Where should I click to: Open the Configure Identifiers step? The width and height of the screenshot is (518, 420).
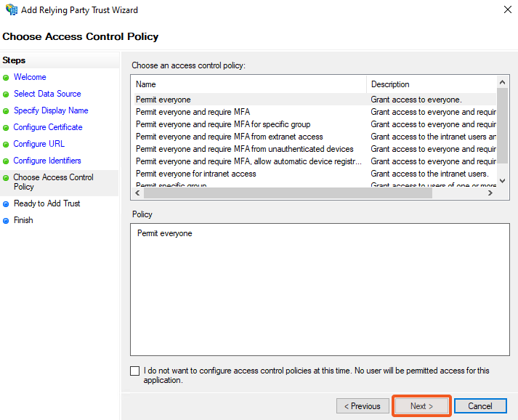tap(47, 161)
